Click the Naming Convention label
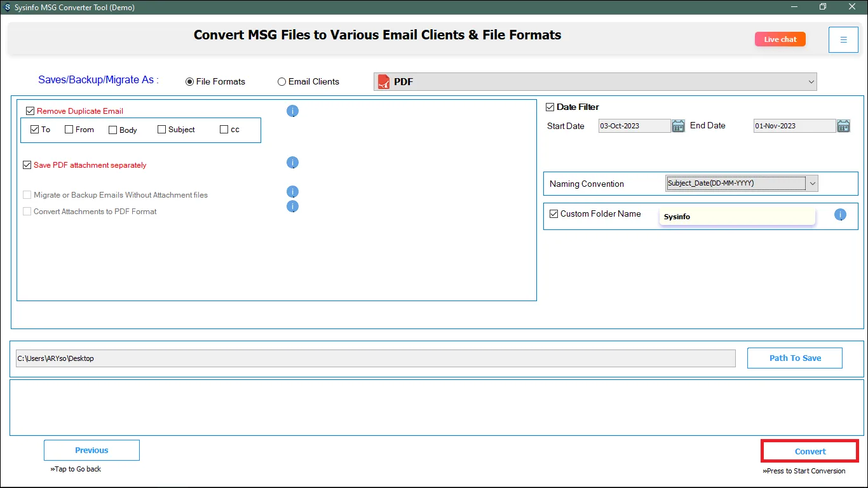868x488 pixels. coord(587,184)
